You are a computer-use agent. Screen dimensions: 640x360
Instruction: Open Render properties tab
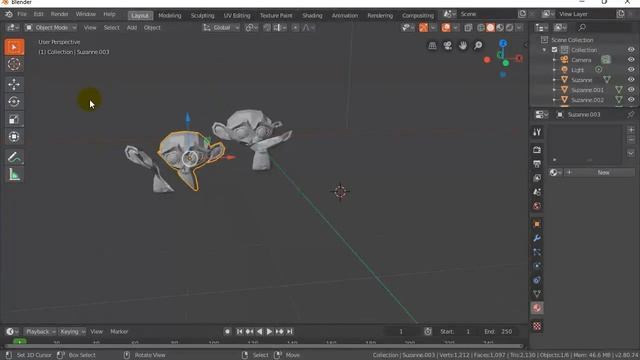click(x=537, y=150)
